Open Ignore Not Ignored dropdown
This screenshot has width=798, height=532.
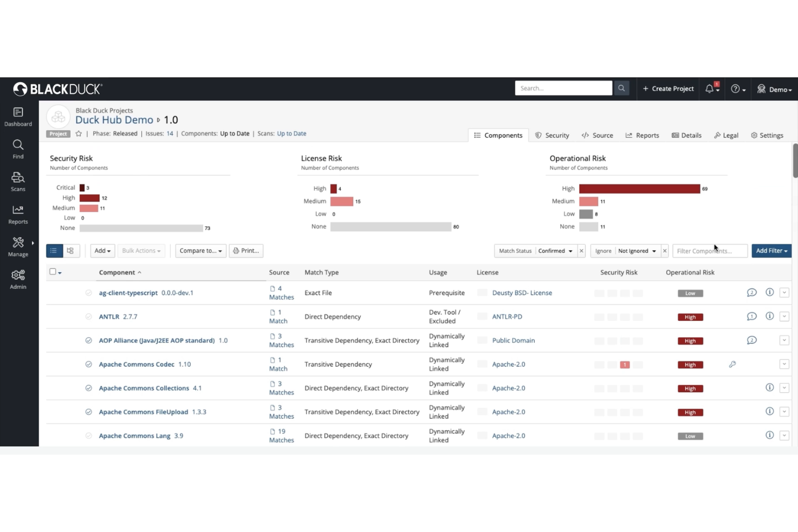click(x=637, y=251)
